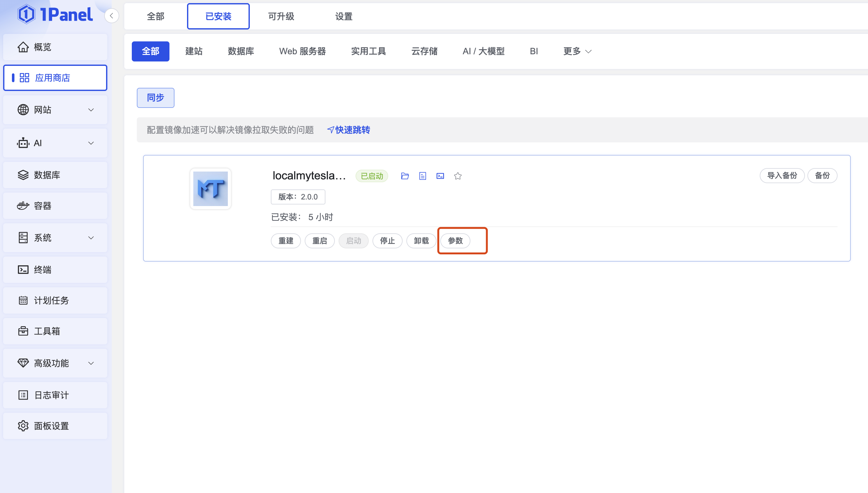Collapse the sidebar with the arrow button
868x493 pixels.
(111, 16)
